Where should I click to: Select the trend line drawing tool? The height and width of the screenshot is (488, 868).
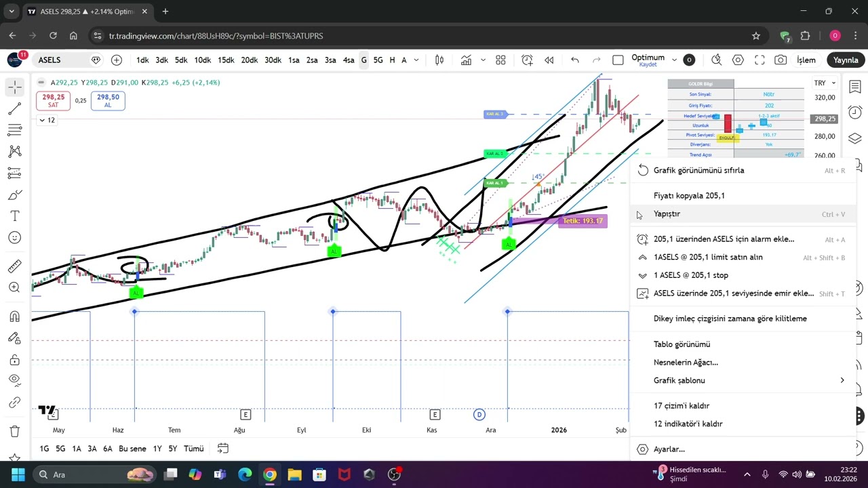tap(15, 109)
